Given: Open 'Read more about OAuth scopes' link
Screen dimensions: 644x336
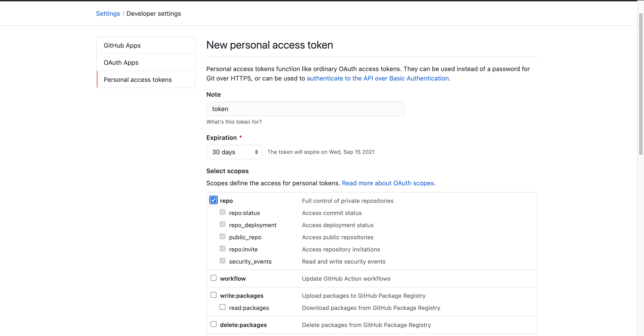Looking at the screenshot, I should pos(389,183).
